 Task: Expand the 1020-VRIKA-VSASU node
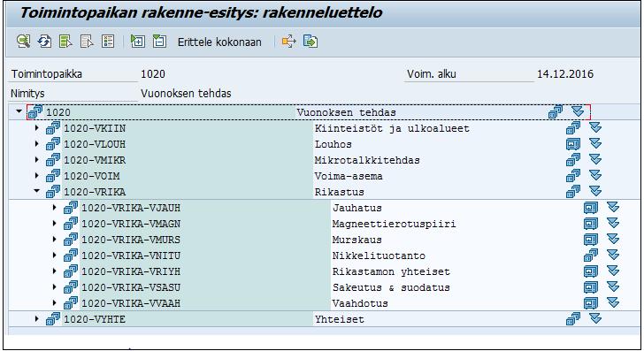tap(54, 287)
